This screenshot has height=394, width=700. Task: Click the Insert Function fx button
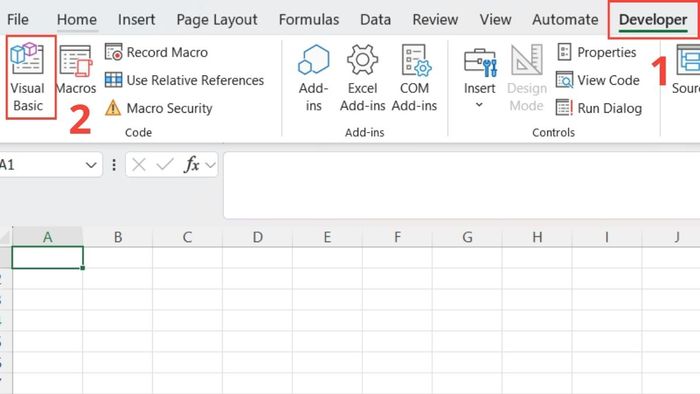[192, 165]
